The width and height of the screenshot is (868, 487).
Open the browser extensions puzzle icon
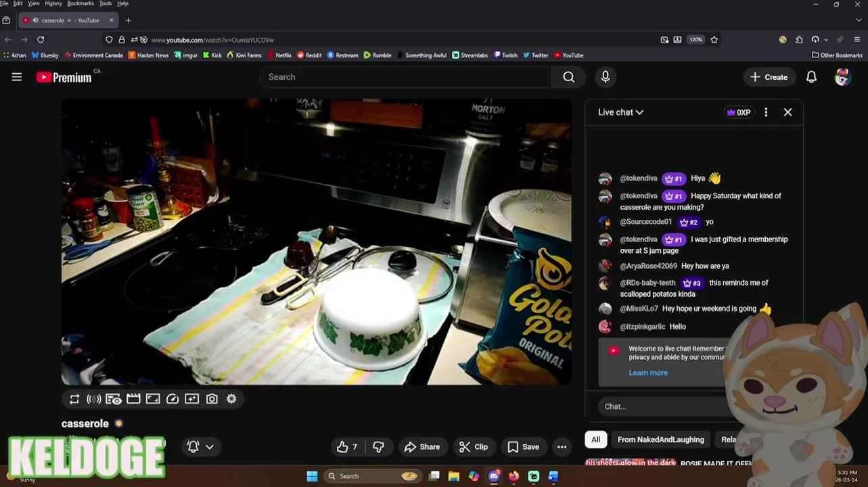pos(799,40)
